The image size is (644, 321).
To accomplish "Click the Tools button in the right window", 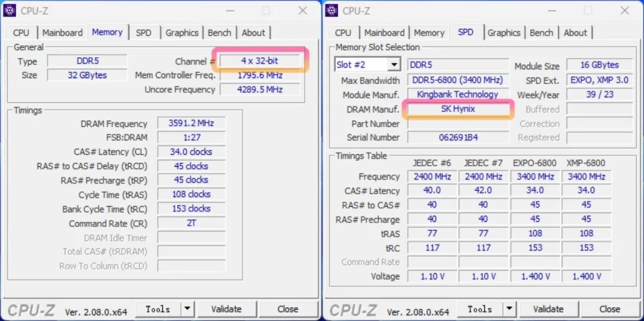I will 479,309.
